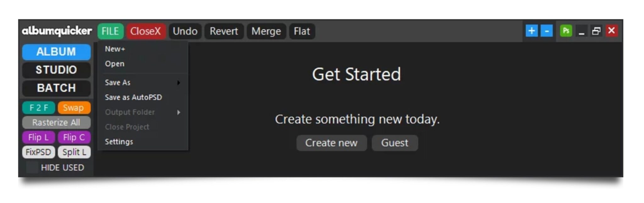Click the Guest button
644x203 pixels.
(395, 143)
